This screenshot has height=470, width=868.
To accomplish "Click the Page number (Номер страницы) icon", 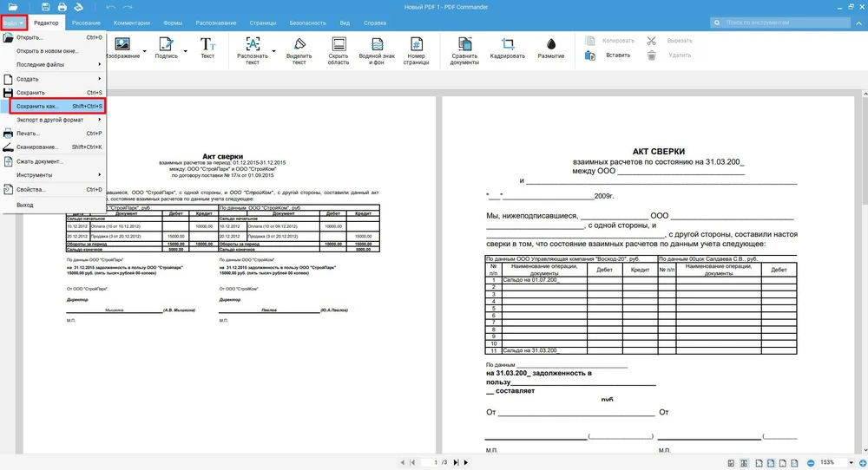I will 416,44.
